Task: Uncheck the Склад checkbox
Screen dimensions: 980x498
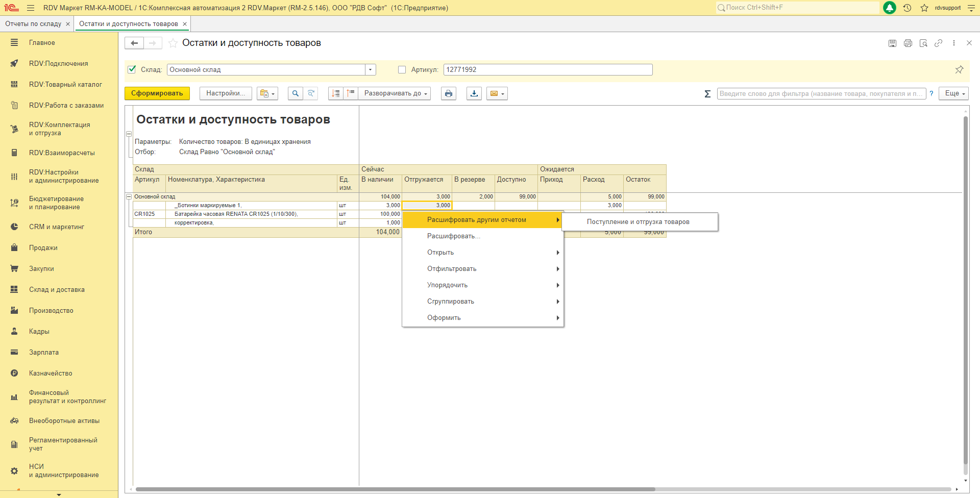Action: tap(132, 69)
